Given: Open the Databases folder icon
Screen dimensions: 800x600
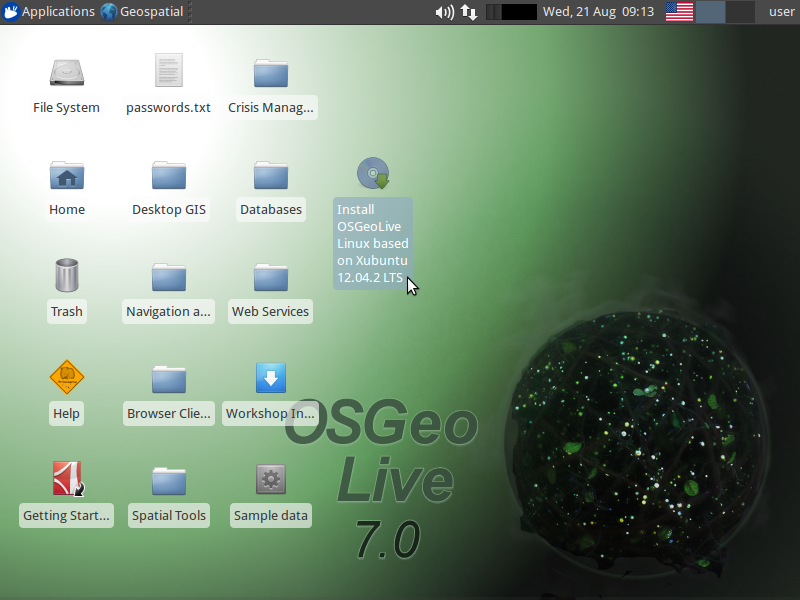Looking at the screenshot, I should (271, 175).
